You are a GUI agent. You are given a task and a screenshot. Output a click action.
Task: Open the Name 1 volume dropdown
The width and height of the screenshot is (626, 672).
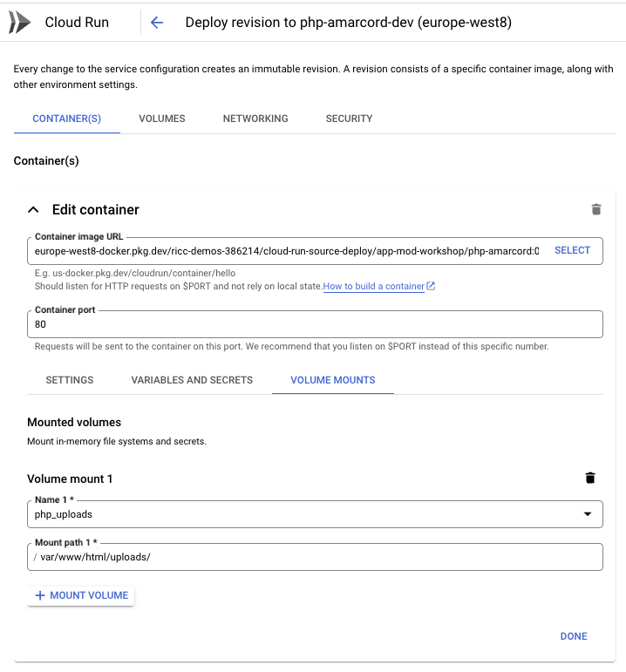click(587, 514)
